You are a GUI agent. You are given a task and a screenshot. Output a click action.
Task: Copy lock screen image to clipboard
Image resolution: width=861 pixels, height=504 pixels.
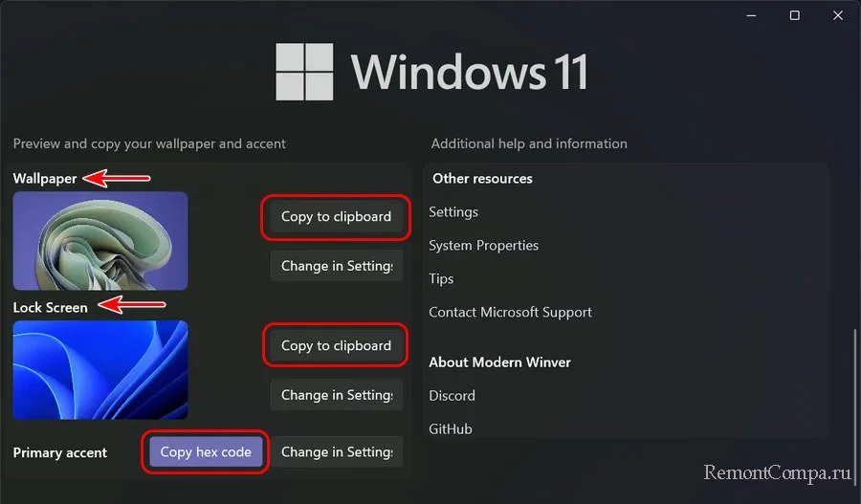[336, 346]
